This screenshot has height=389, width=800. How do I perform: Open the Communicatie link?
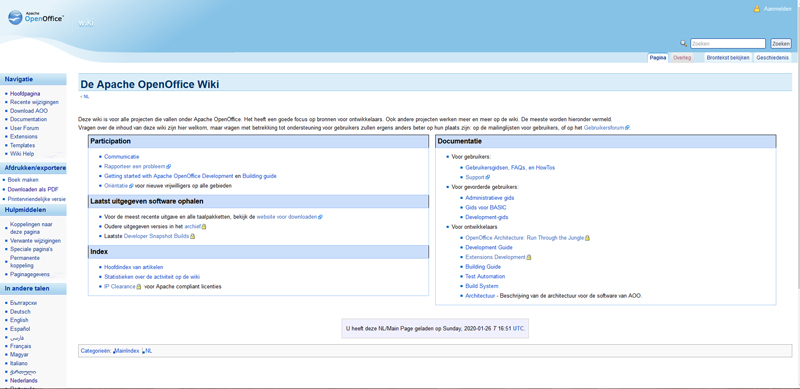click(121, 157)
